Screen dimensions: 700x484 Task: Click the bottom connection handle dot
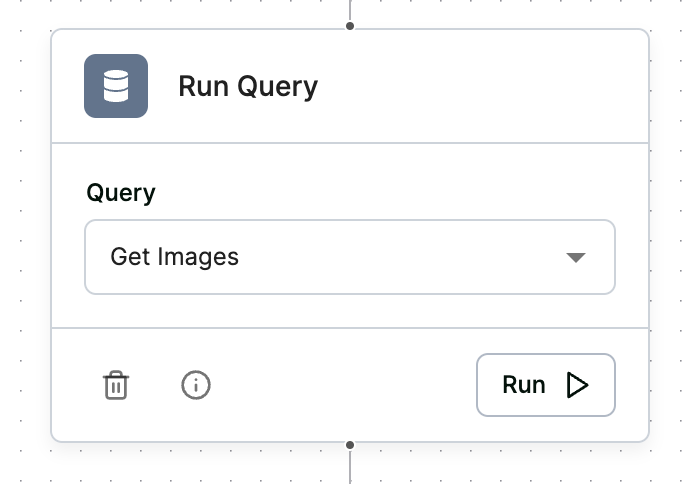pos(350,444)
